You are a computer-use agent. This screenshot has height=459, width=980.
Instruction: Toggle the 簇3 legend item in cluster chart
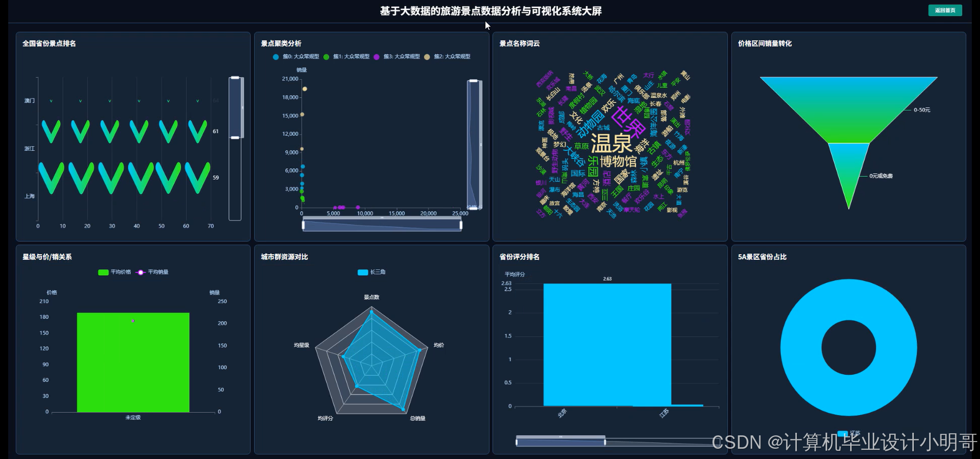pos(397,56)
